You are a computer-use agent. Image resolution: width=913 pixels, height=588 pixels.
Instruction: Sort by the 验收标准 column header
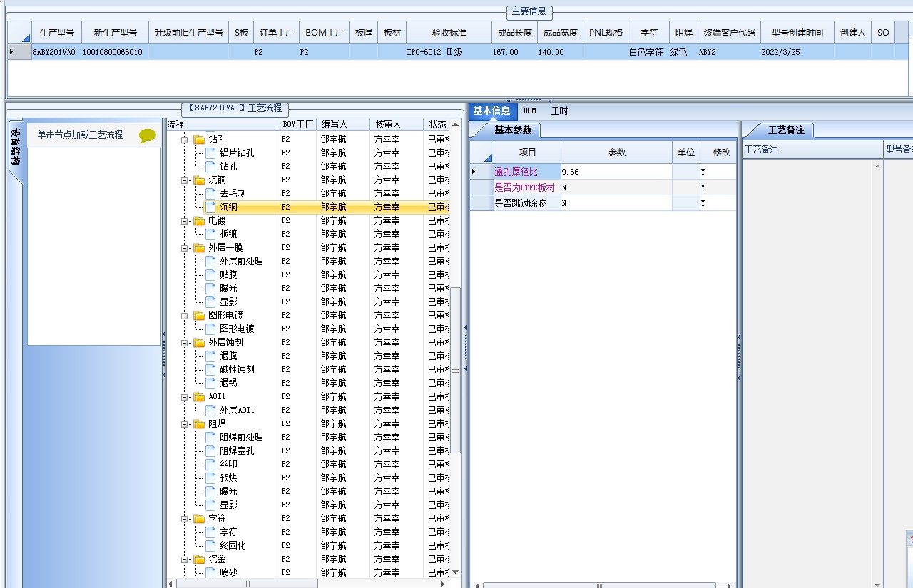click(449, 33)
